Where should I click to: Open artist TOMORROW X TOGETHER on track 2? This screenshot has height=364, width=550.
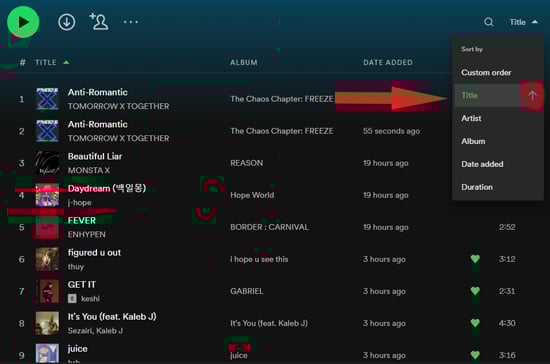(x=118, y=138)
